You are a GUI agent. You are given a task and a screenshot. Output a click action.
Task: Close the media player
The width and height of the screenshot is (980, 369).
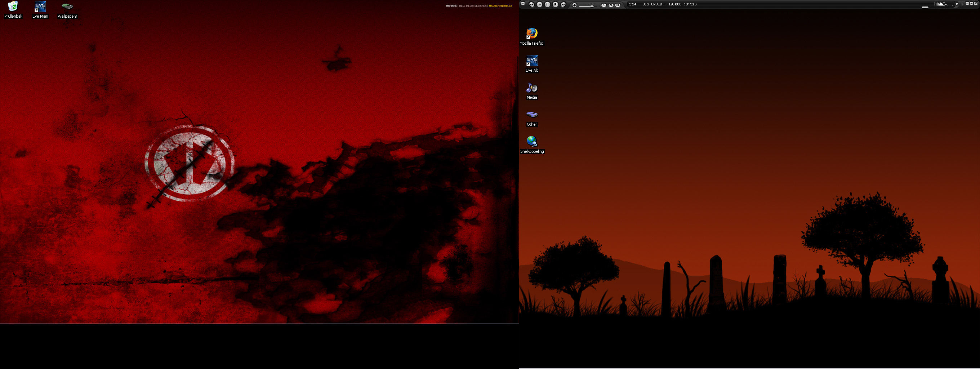[975, 4]
